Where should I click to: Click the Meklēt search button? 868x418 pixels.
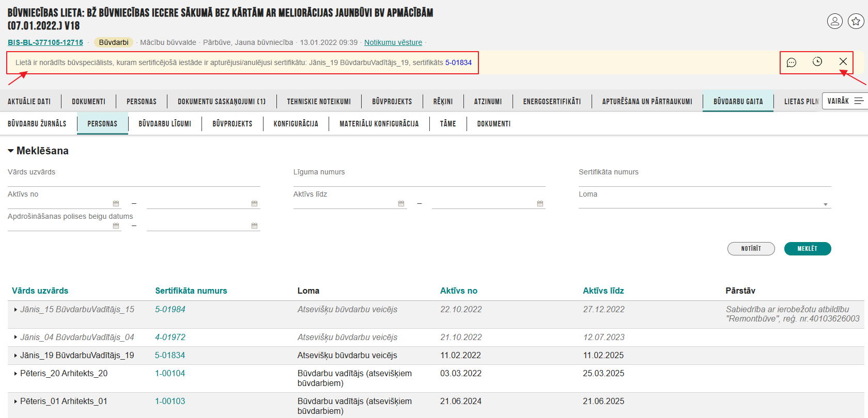tap(808, 249)
